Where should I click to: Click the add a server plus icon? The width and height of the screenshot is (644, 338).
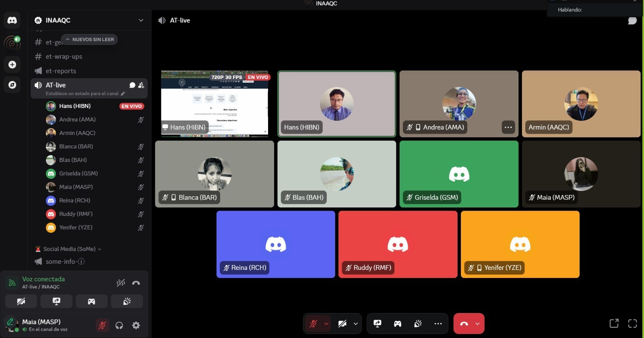coord(12,64)
